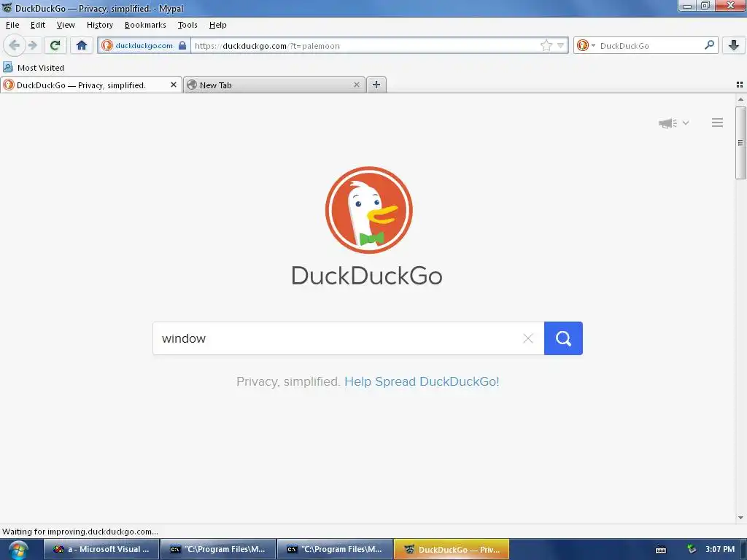Open the Edit menu
Image resolution: width=747 pixels, height=560 pixels.
(x=38, y=25)
